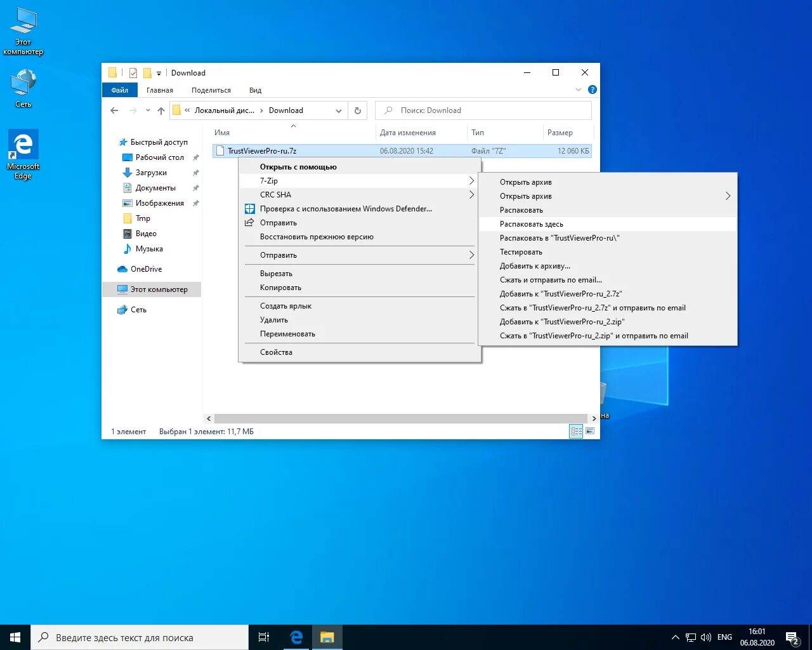Image resolution: width=812 pixels, height=650 pixels.
Task: Go forward with the right arrow button
Action: click(x=133, y=110)
